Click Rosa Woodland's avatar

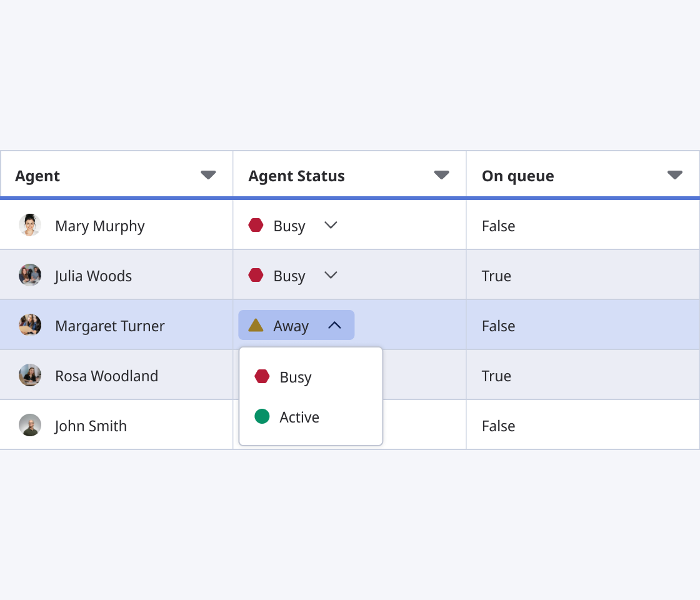click(x=30, y=375)
